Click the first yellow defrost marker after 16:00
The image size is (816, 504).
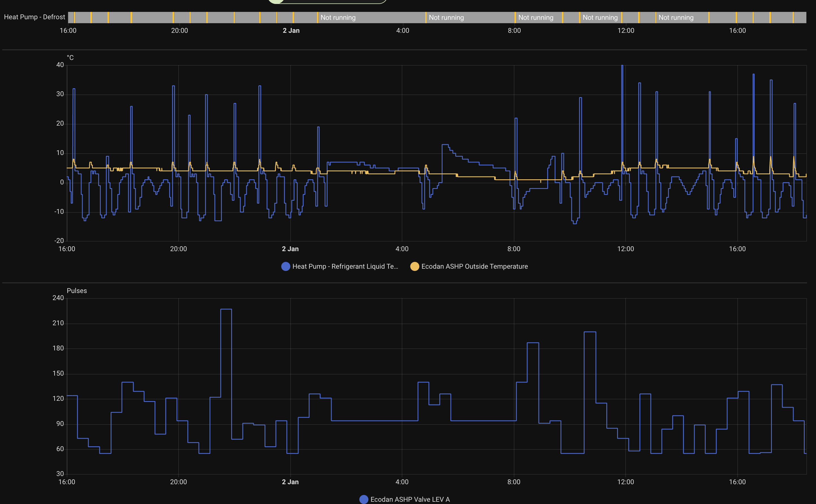(74, 17)
